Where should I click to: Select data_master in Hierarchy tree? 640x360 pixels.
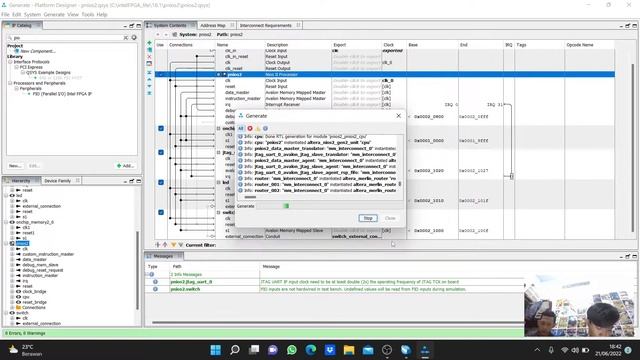34,259
